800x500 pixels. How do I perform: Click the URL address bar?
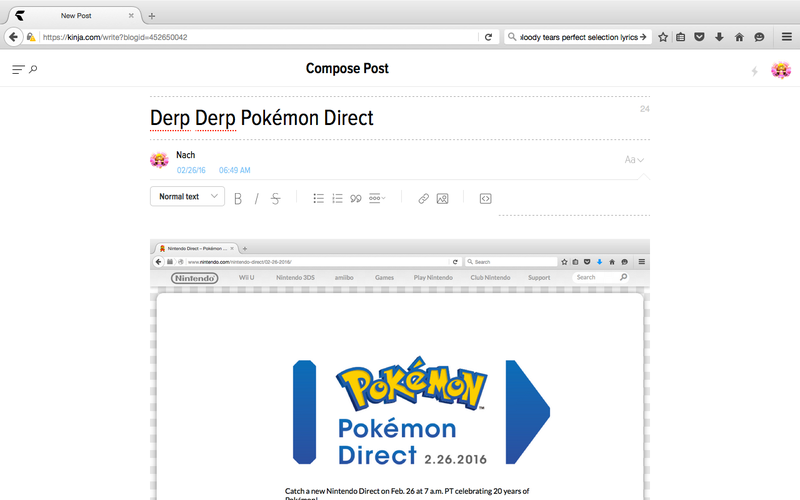[258, 37]
